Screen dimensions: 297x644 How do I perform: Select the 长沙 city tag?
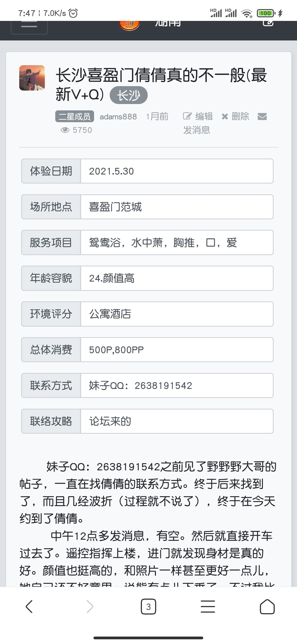click(128, 95)
